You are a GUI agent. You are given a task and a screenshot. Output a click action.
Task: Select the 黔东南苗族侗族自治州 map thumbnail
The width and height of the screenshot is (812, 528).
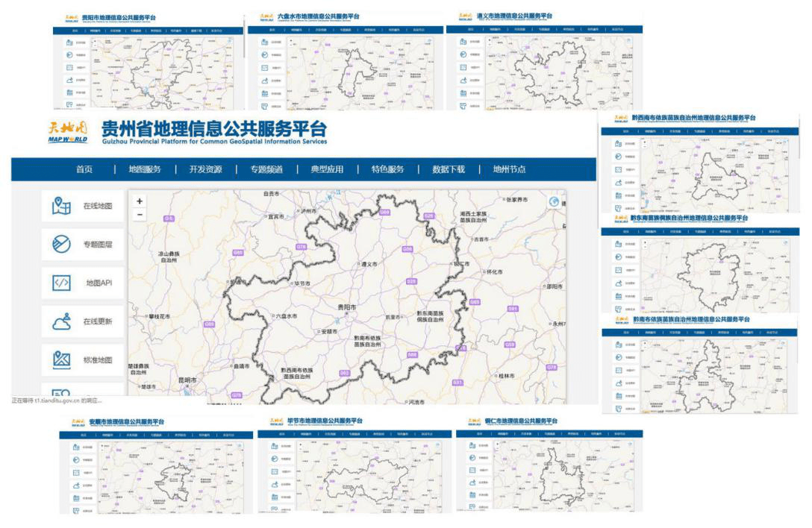pos(715,275)
